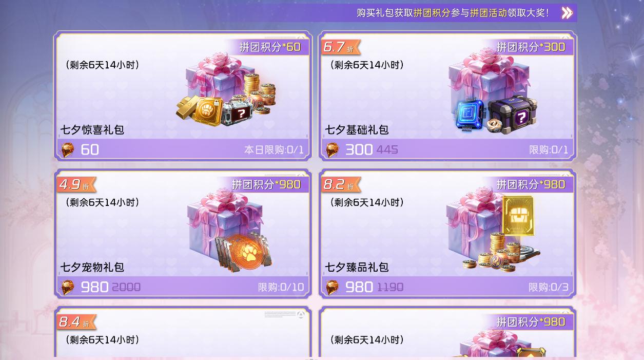Viewport: 644px width, 360px height.
Task: Click the gem icon beside price 60
Action: pyautogui.click(x=67, y=150)
